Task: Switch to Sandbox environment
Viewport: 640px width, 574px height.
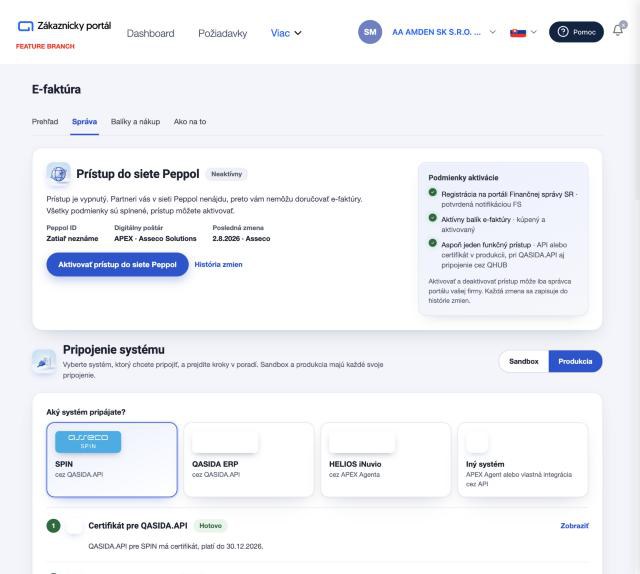Action: point(524,361)
